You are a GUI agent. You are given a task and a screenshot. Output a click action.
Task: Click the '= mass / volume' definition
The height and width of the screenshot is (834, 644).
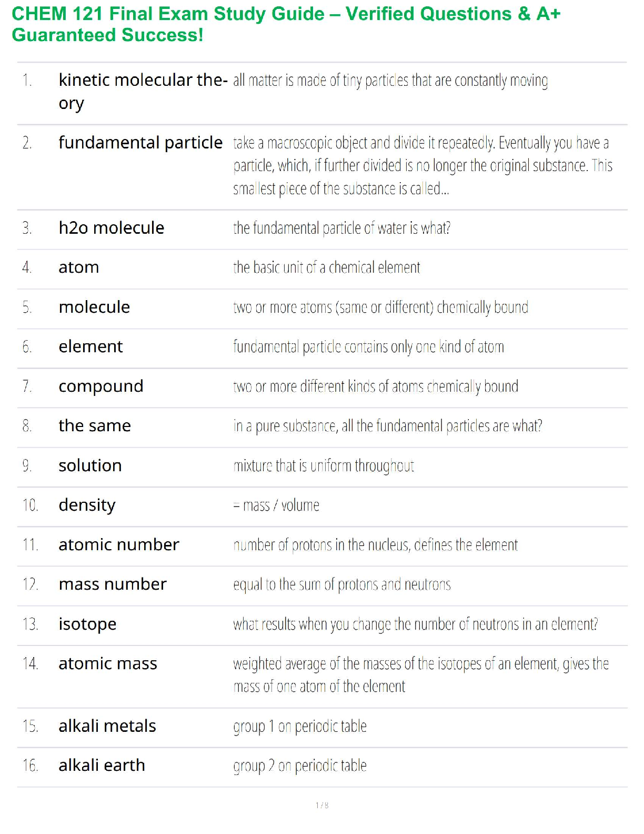(276, 505)
